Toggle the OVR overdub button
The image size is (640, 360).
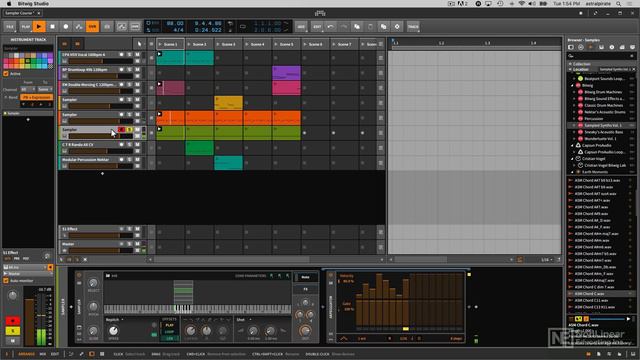pyautogui.click(x=93, y=27)
